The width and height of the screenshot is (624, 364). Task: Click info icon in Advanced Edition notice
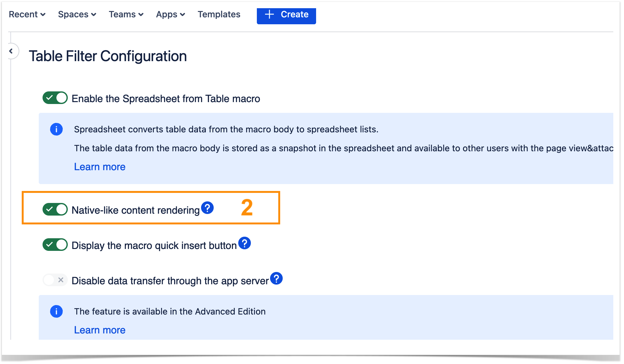pyautogui.click(x=56, y=311)
